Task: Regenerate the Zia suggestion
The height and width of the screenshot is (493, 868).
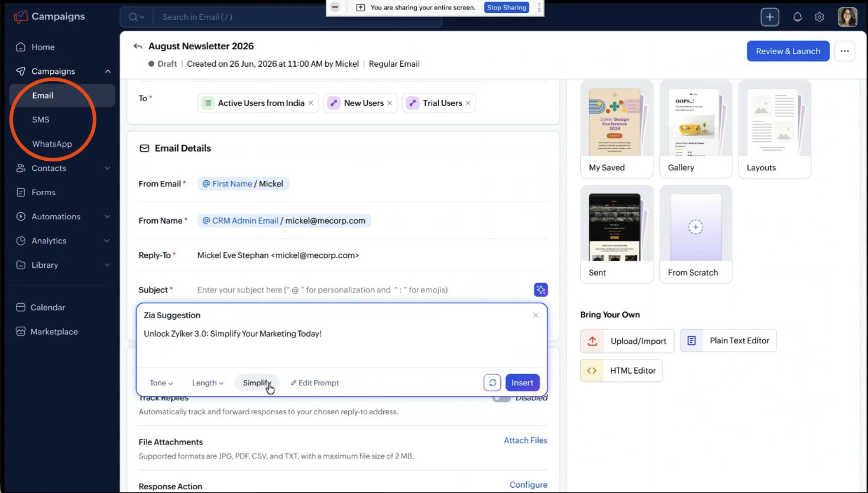Action: click(493, 382)
